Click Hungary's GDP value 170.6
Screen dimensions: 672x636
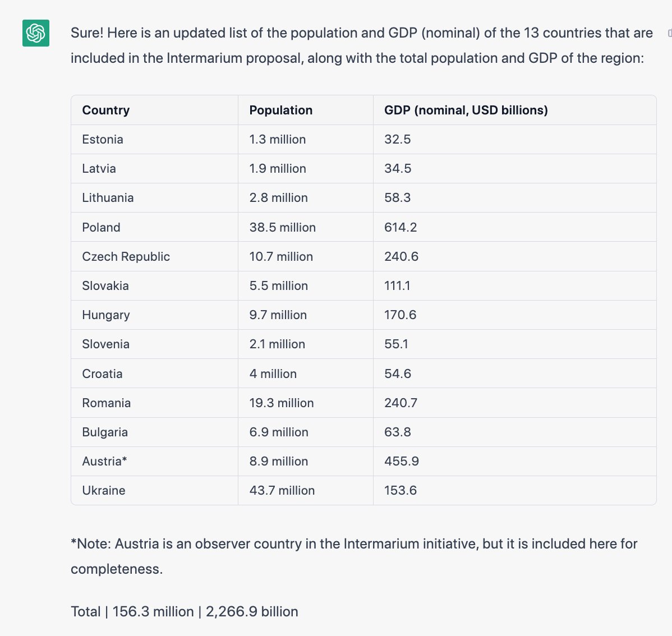tap(400, 315)
